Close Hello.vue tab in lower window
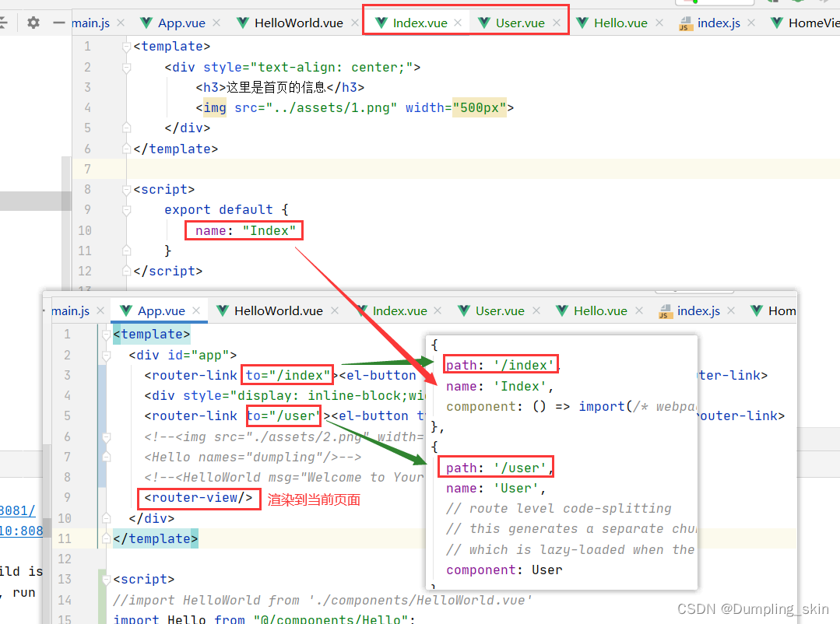 click(x=638, y=310)
